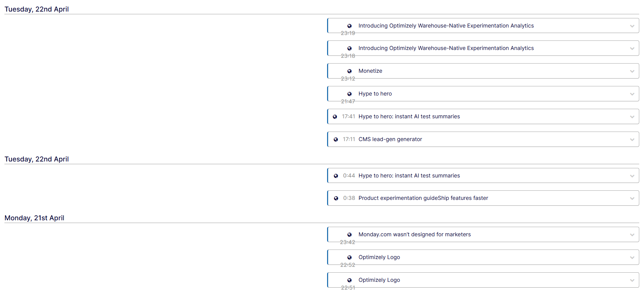Click the globe icon on the Monday.com row
The image size is (644, 291).
(x=349, y=235)
